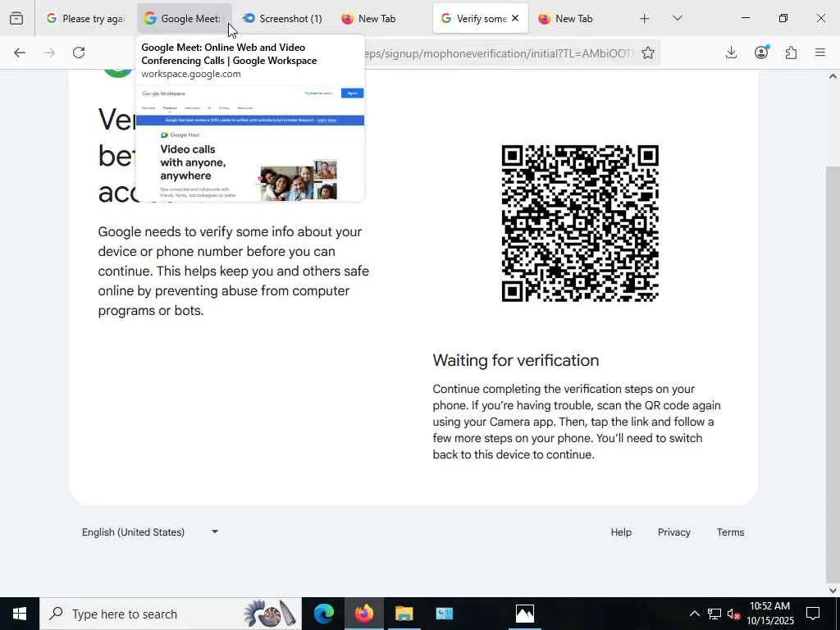Viewport: 840px width, 630px height.
Task: Open the Windows Start menu
Action: tap(20, 614)
